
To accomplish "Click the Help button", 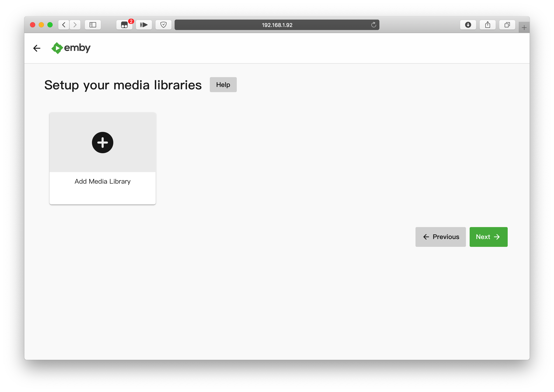I will [223, 85].
